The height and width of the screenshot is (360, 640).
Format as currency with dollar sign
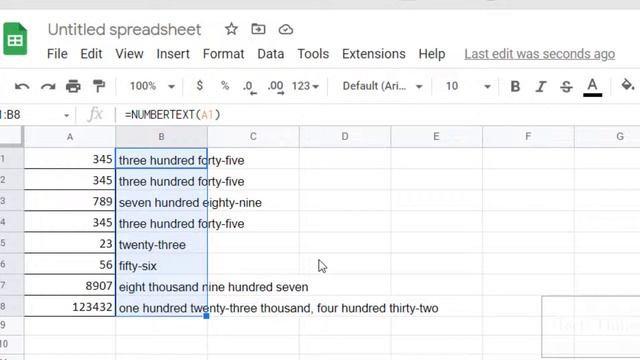pos(200,86)
